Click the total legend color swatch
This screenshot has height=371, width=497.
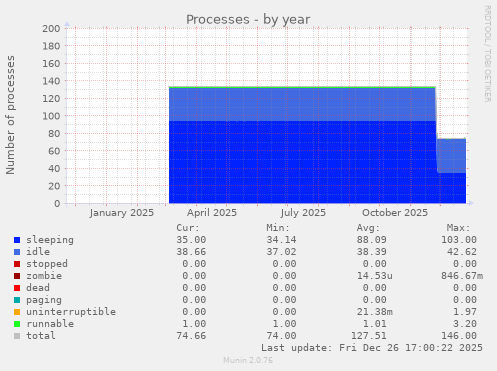tap(17, 336)
